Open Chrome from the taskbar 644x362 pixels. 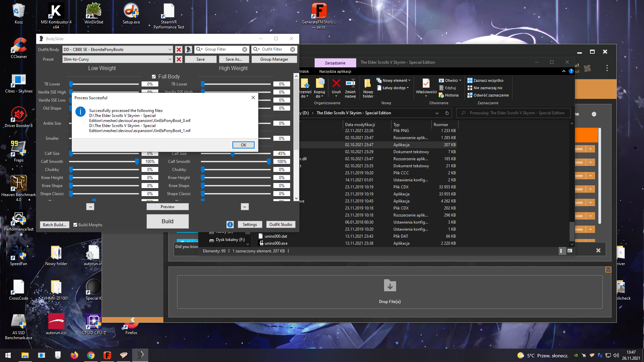[x=91, y=355]
